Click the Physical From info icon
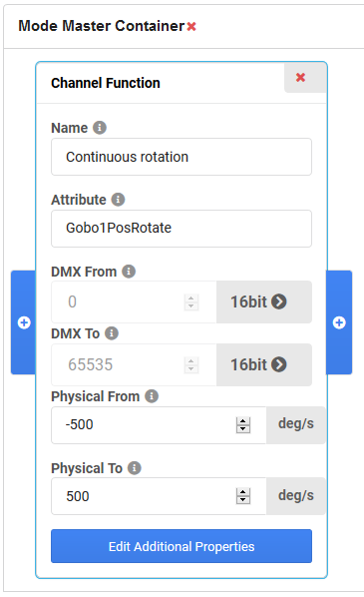Screen dimensions: 364x597 [x=152, y=396]
